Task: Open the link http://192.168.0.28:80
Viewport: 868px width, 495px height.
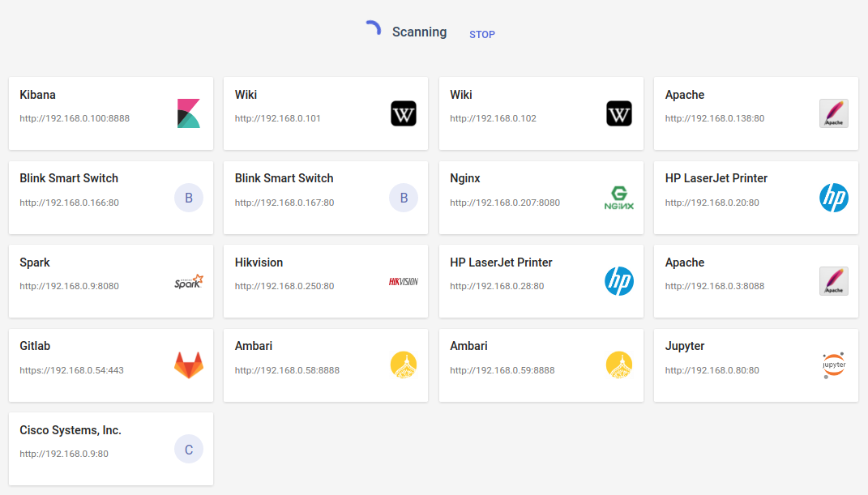Action: (x=497, y=286)
